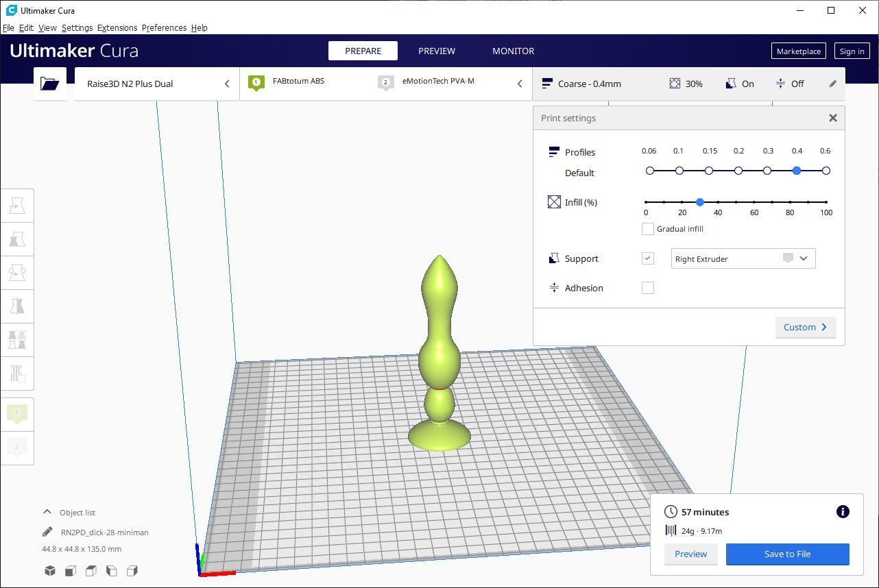Click pencil icon beside RN2PD model name
Viewport: 879px width, 588px height.
pyautogui.click(x=47, y=532)
